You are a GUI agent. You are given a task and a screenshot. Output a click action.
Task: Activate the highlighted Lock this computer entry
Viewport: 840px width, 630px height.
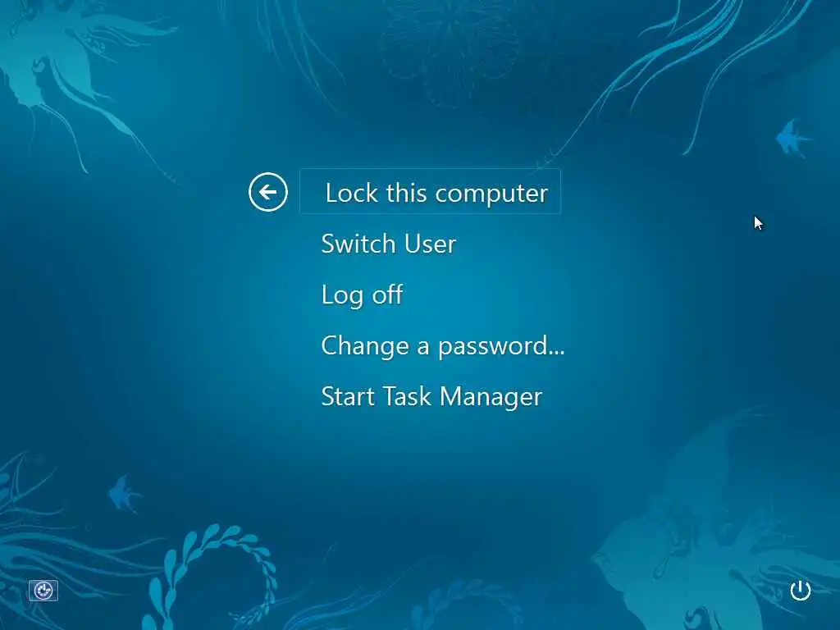pyautogui.click(x=430, y=192)
